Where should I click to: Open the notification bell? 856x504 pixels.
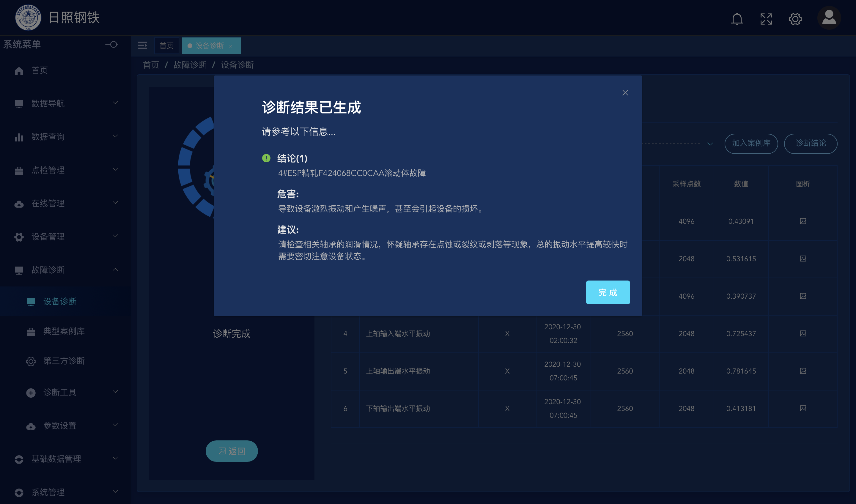click(x=737, y=19)
